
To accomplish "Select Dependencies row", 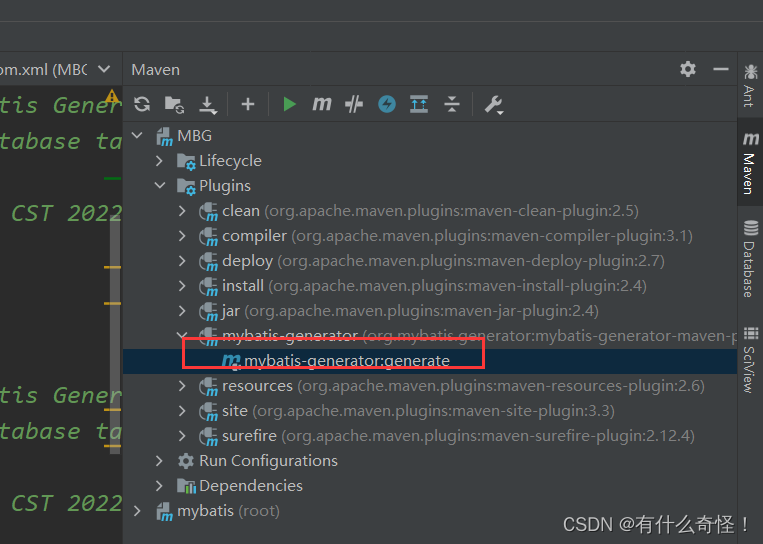I will coord(430,486).
